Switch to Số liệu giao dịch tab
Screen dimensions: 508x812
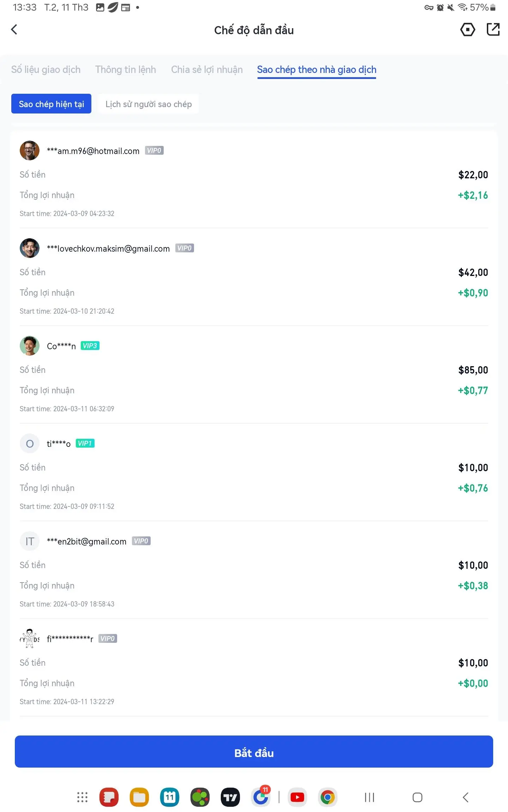coord(46,70)
